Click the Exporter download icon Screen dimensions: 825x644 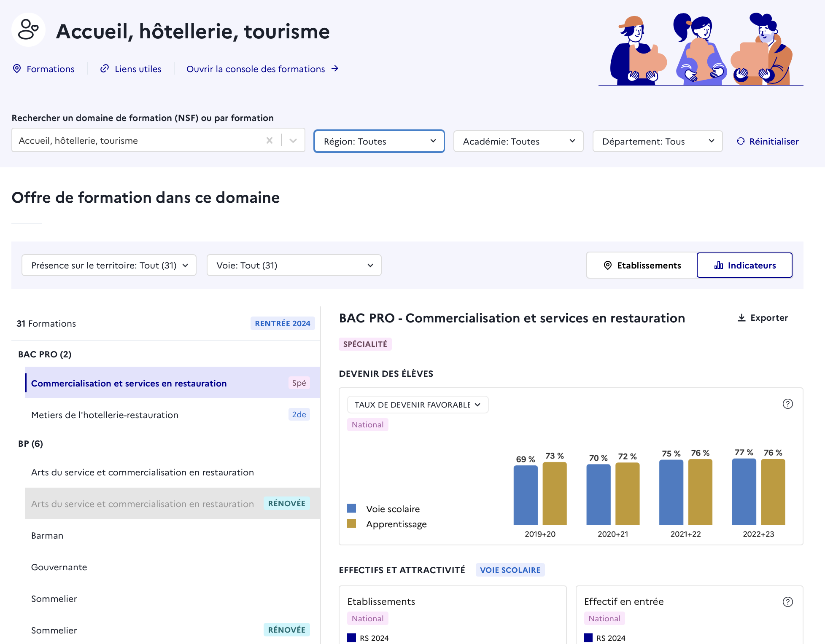tap(741, 318)
